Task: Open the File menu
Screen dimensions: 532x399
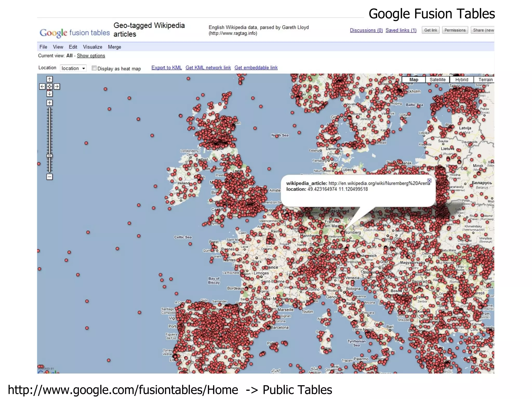Action: [43, 47]
